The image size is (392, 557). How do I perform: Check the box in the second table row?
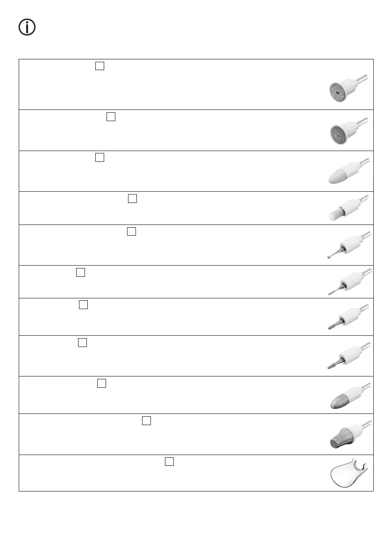[x=111, y=117]
